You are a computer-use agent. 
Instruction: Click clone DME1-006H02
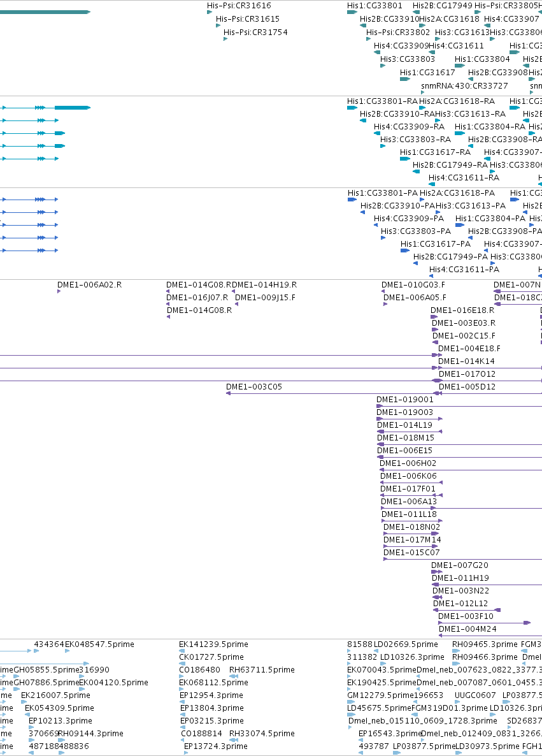click(x=408, y=463)
